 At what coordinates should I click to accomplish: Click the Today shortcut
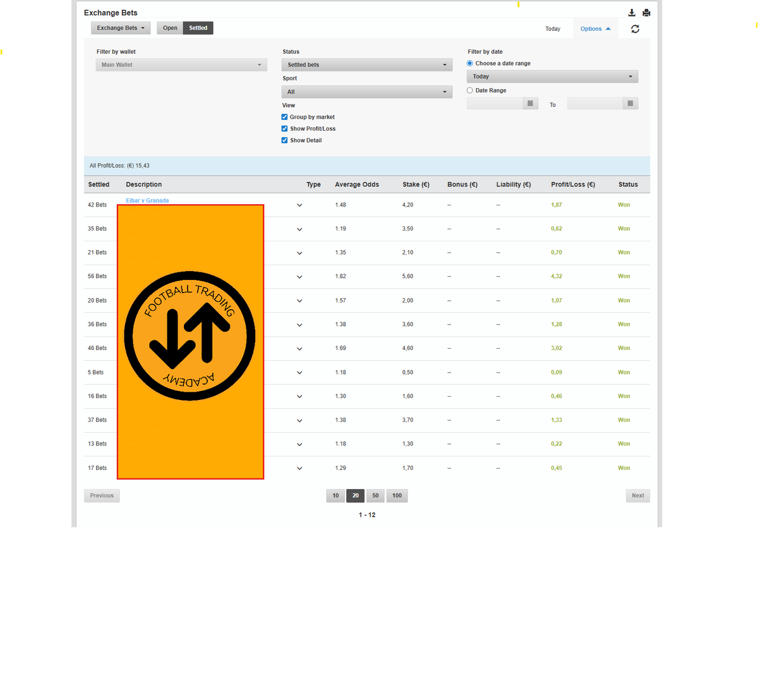[553, 29]
